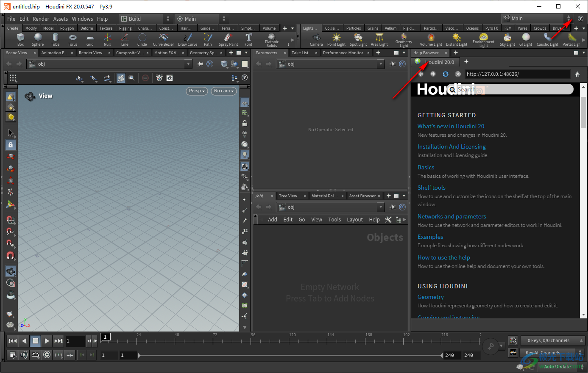Select the Tube shelf tool

coord(55,40)
